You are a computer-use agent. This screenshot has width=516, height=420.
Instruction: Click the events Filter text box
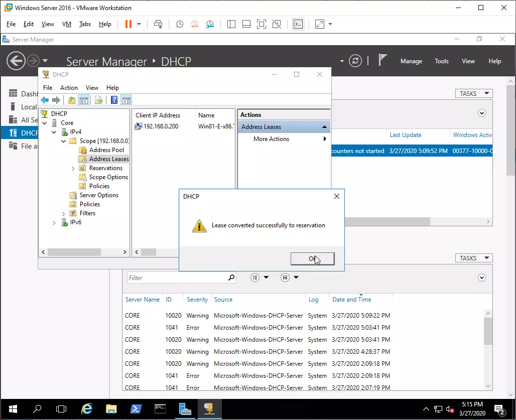click(x=176, y=277)
